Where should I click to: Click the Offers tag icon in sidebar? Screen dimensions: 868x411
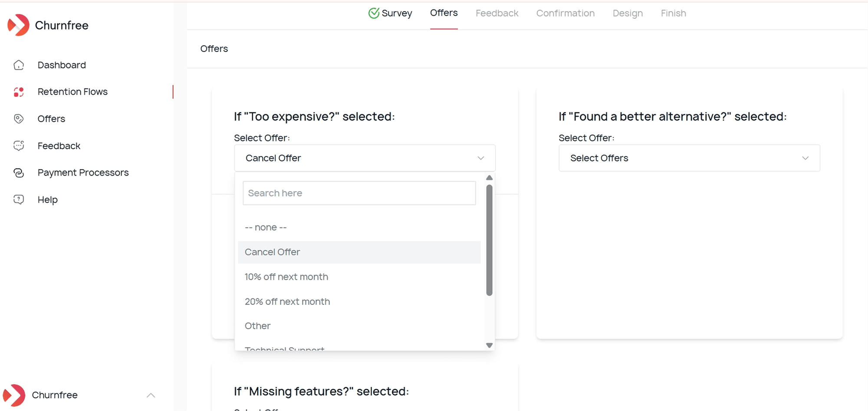[19, 119]
